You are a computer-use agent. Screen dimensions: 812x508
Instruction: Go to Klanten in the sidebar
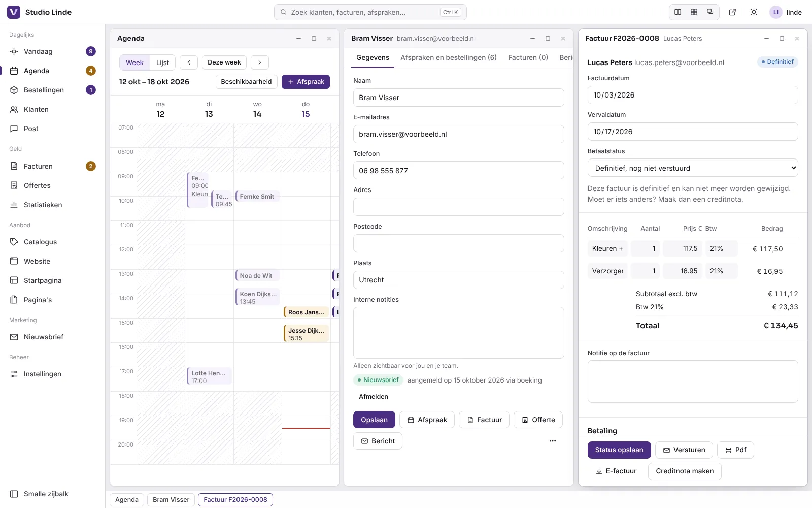[52, 109]
